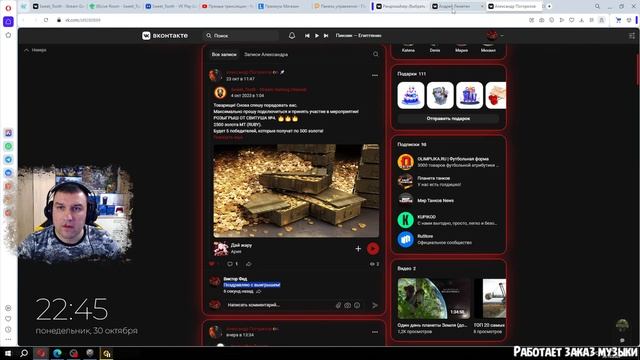
Task: Open commenter Виктор Фед's profile name
Action: pos(235,279)
